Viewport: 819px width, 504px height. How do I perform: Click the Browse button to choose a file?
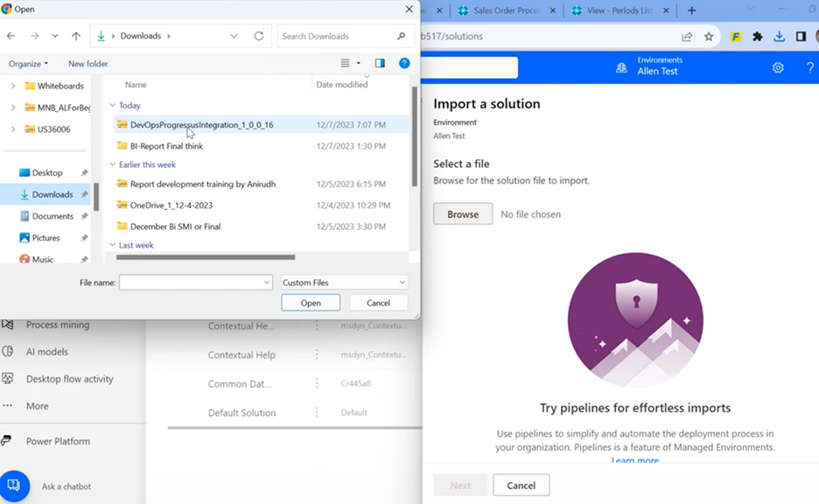pos(462,213)
